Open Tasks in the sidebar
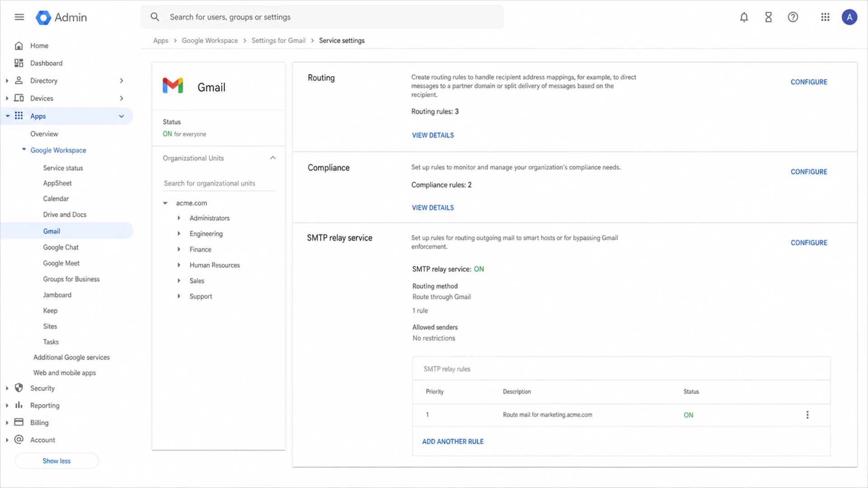Viewport: 868px width, 488px height. (x=51, y=342)
